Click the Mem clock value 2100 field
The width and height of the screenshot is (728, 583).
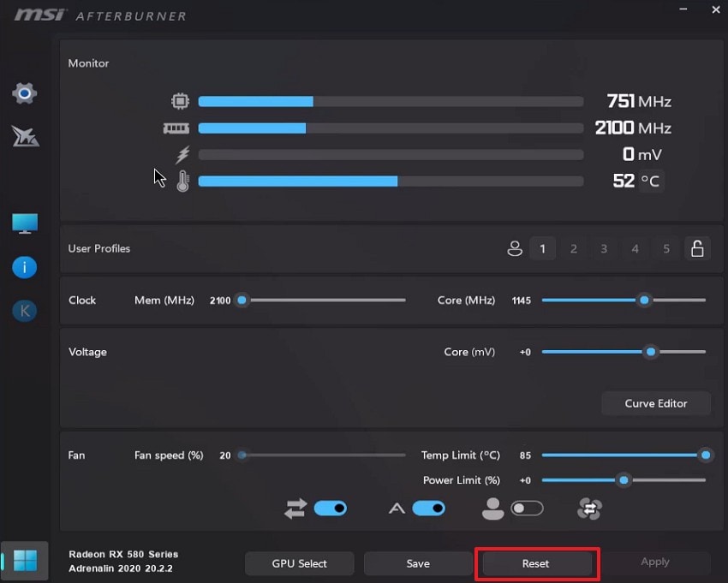[220, 300]
